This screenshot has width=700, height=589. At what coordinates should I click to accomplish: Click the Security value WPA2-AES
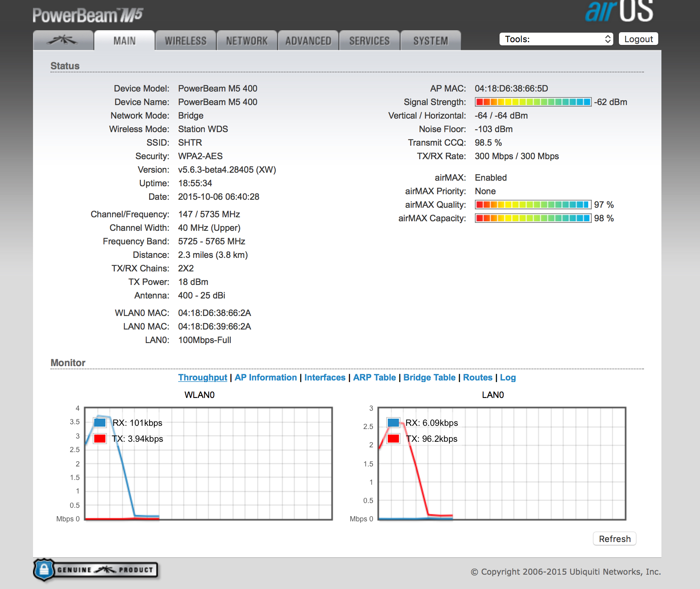pos(200,156)
